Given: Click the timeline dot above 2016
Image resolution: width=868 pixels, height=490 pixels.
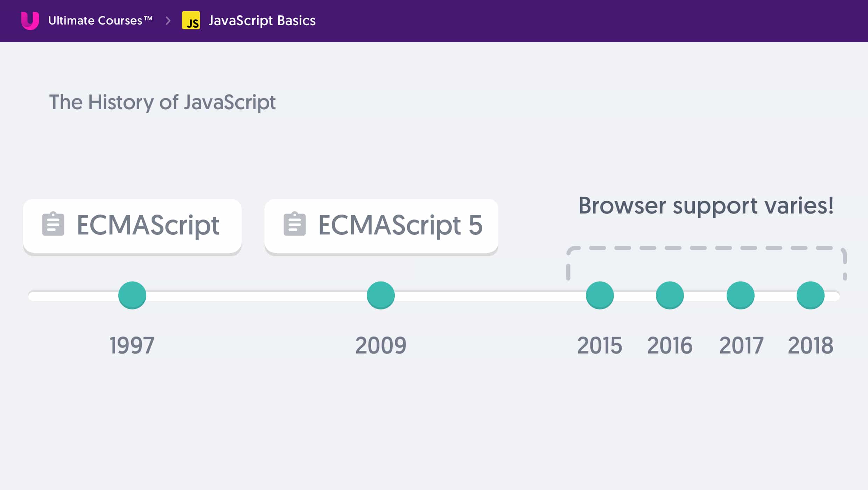Looking at the screenshot, I should click(670, 295).
